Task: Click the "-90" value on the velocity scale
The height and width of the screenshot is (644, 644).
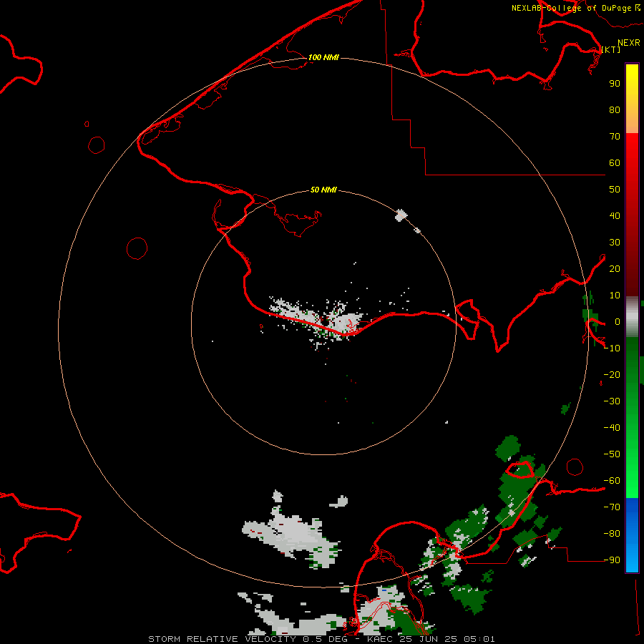Action: [612, 560]
